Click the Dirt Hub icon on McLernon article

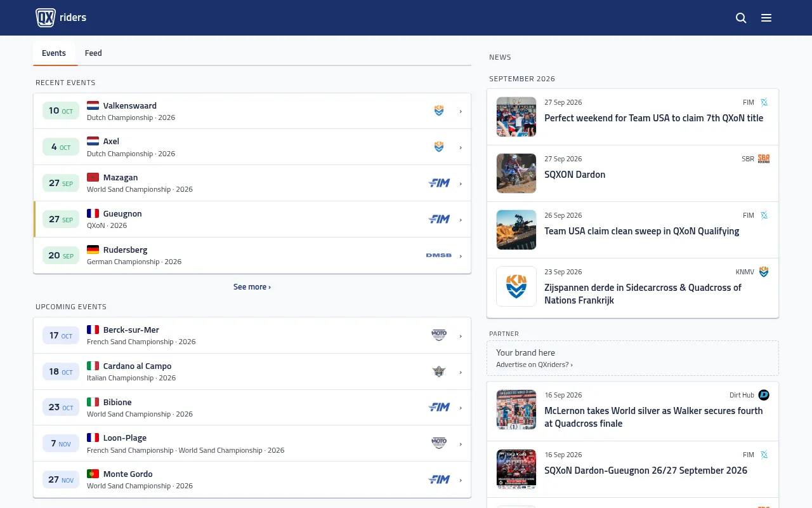(764, 395)
